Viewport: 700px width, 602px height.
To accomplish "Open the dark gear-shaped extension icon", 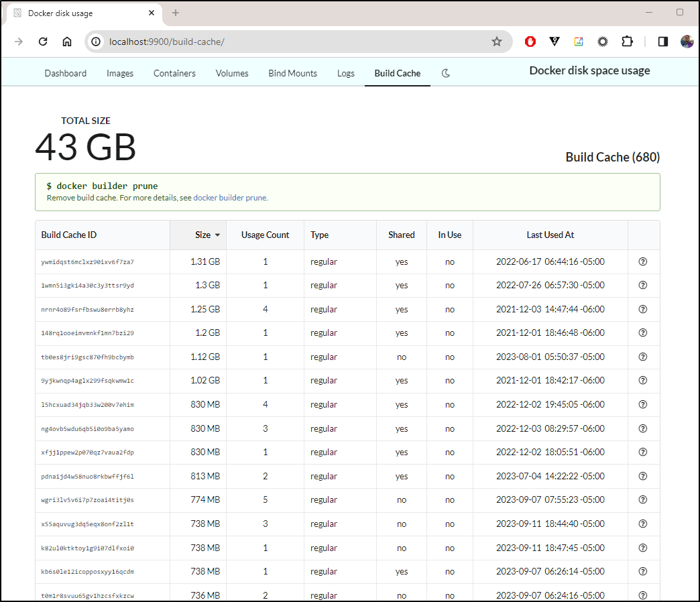I will tap(603, 42).
